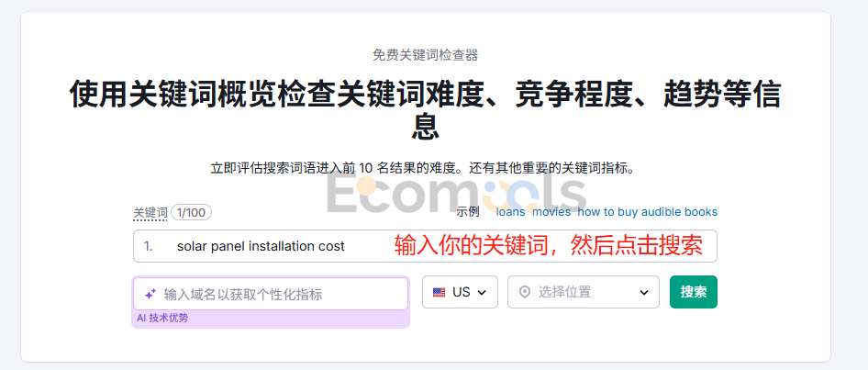Click the dotted-underlined 关键词 label
Viewport: 868px width, 370px height.
click(x=150, y=213)
